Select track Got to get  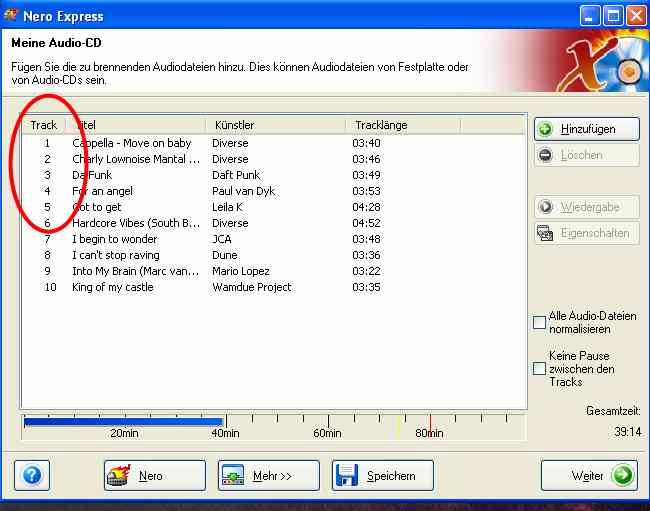[97, 207]
